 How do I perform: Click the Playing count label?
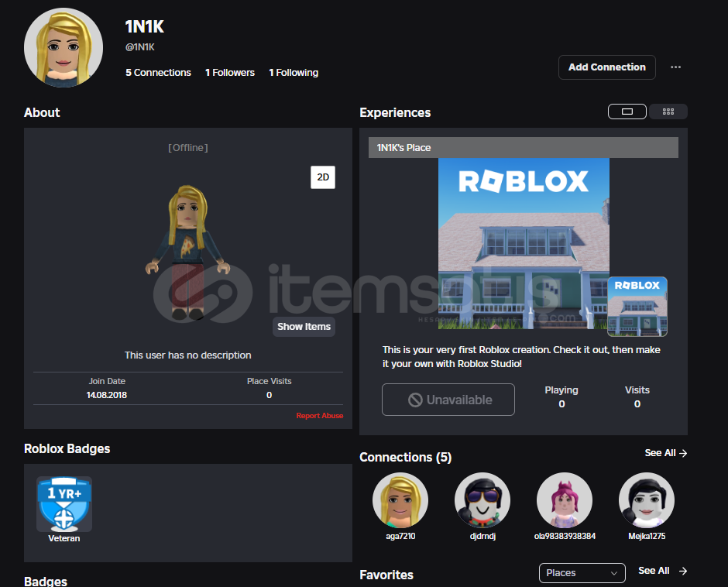pyautogui.click(x=561, y=390)
